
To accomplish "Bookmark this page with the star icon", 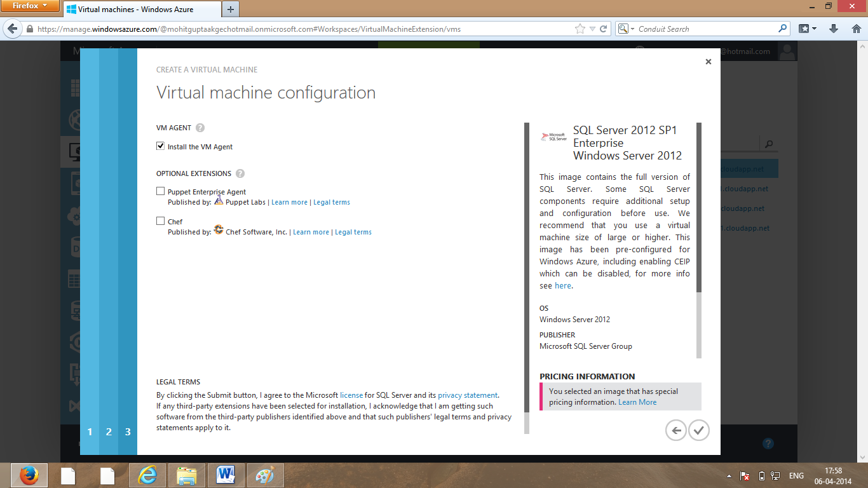I will pos(580,29).
